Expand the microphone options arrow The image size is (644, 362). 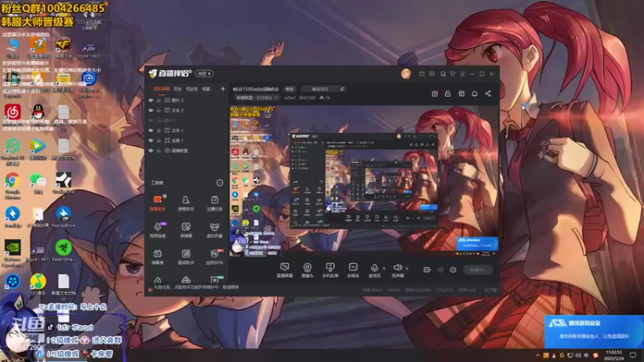[x=384, y=269]
